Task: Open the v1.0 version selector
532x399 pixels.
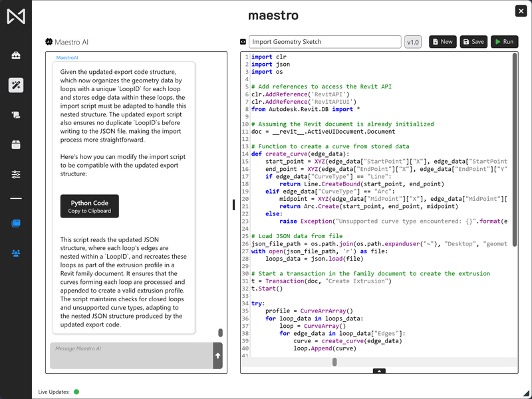Action: coord(413,42)
